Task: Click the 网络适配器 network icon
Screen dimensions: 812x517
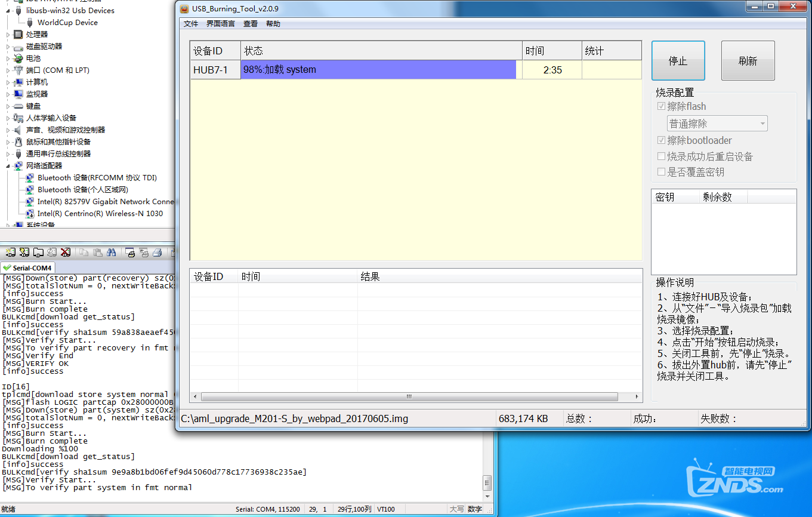Action: [18, 165]
